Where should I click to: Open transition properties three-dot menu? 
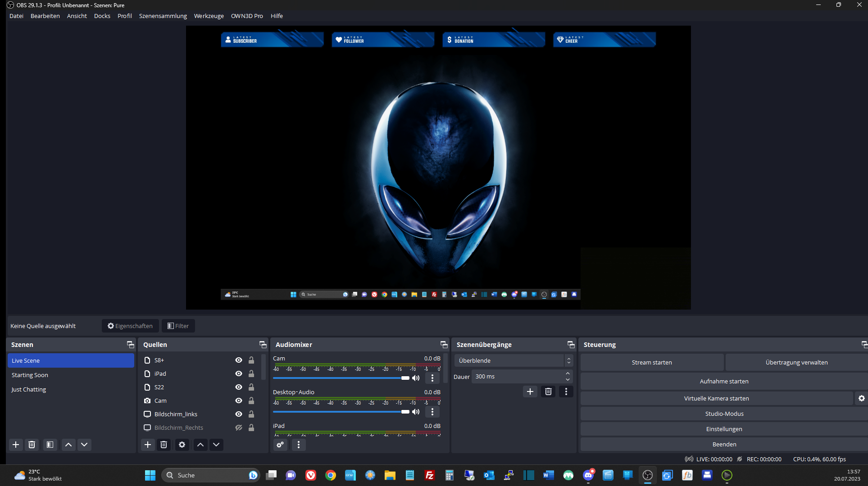(x=566, y=391)
